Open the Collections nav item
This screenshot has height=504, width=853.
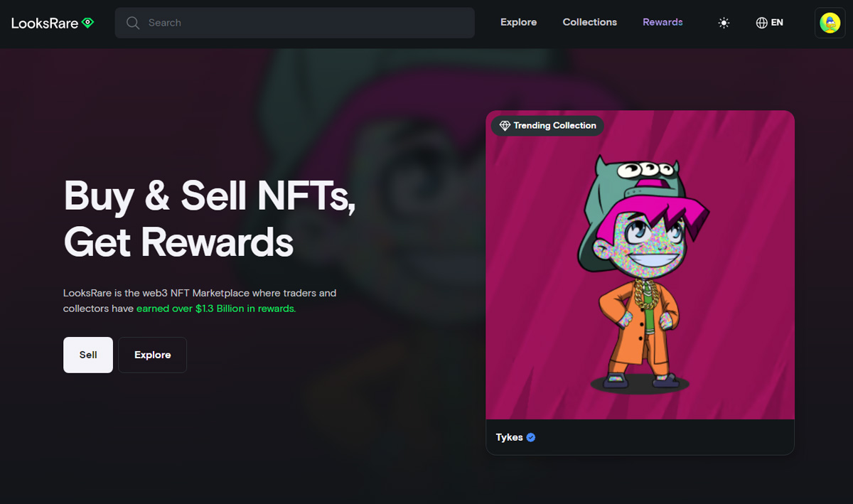[x=590, y=22]
